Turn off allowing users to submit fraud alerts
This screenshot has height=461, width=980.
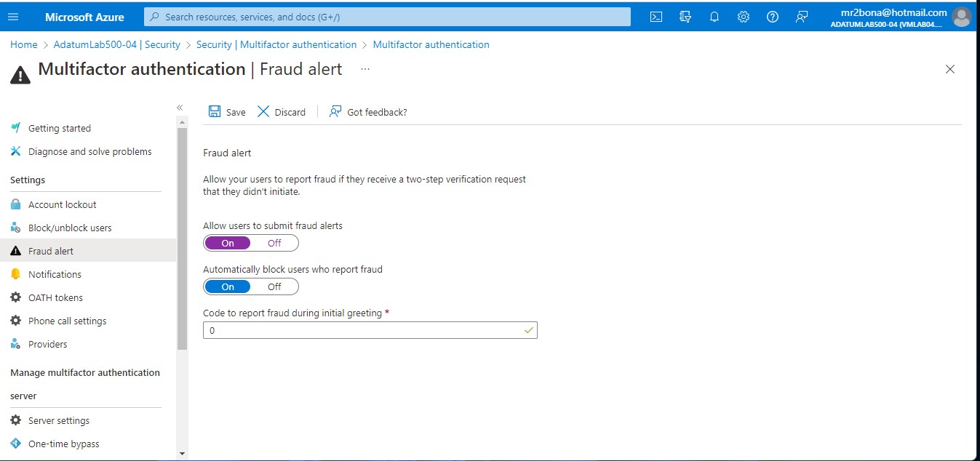click(275, 243)
